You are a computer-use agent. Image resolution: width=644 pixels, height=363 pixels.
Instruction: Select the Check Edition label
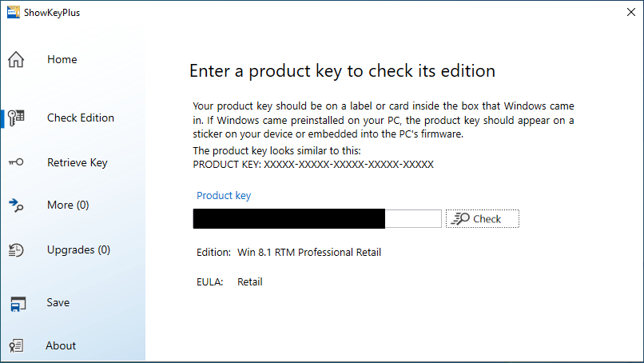point(81,118)
